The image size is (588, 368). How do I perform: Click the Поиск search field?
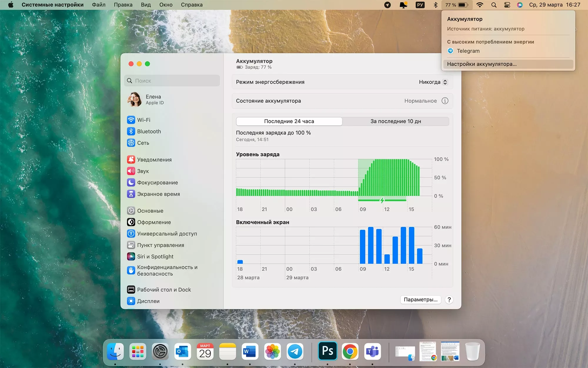(172, 81)
